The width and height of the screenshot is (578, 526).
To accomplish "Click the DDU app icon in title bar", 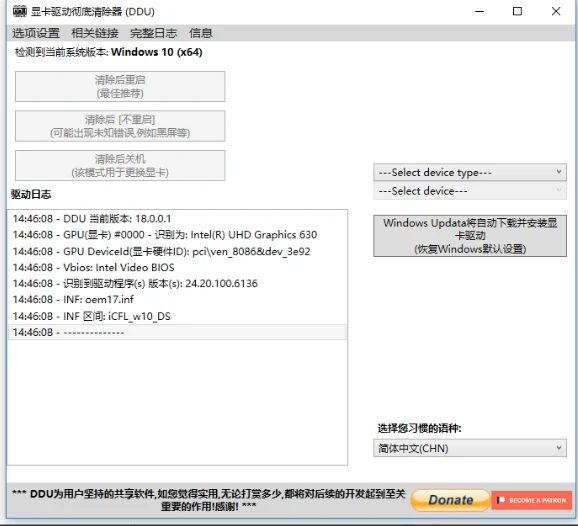I will point(20,11).
